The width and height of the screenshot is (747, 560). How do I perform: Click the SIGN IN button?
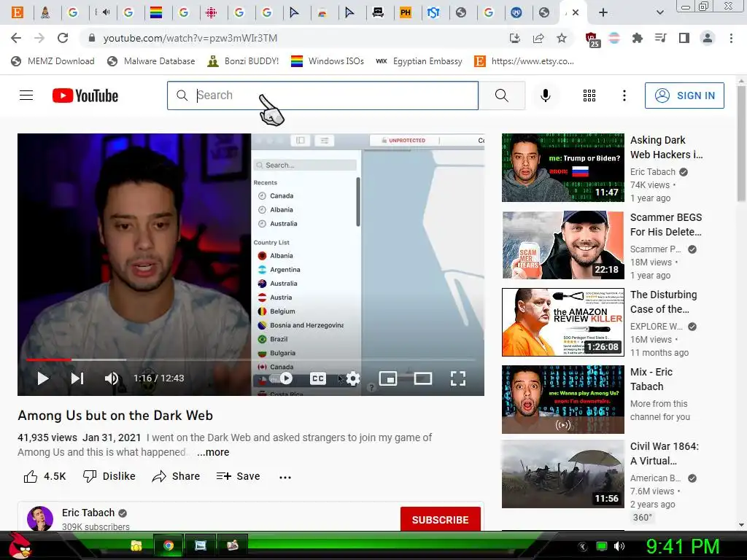[x=684, y=96]
